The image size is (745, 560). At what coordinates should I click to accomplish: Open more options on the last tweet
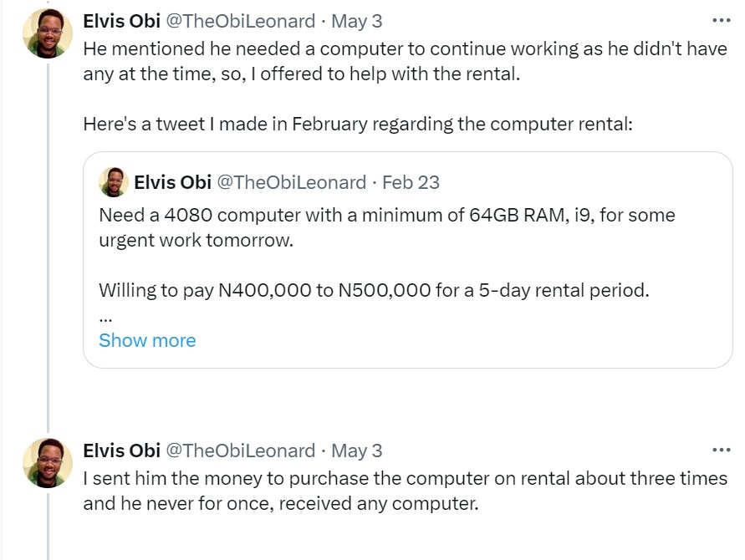point(721,450)
